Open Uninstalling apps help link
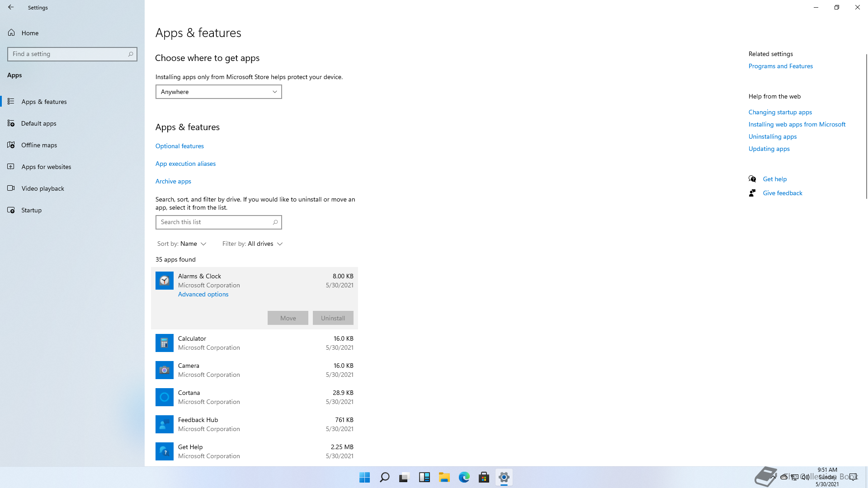Screen dimensions: 868x488 pyautogui.click(x=772, y=136)
